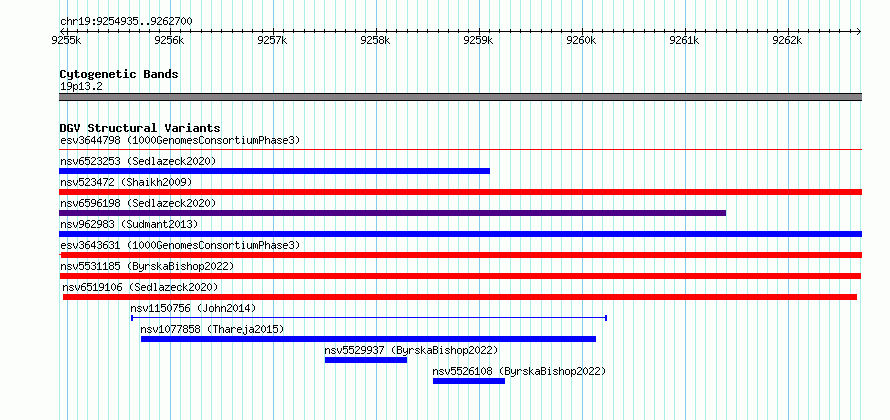
Task: Click the blue nsv962983 variant bar
Action: pos(460,234)
